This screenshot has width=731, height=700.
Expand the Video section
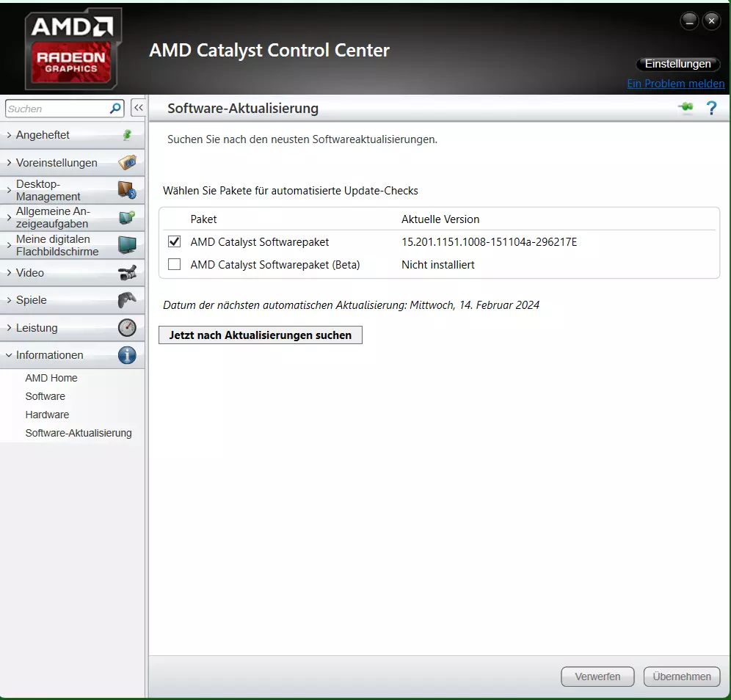[x=72, y=273]
